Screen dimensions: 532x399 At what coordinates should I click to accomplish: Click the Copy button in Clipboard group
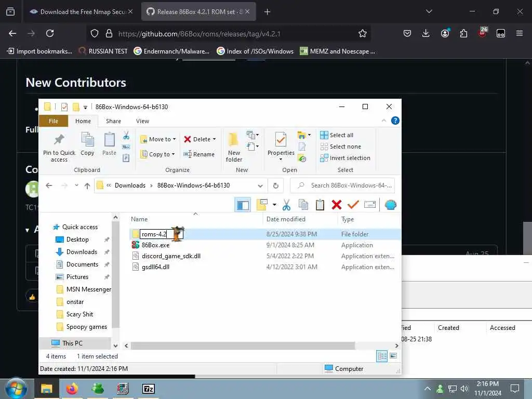click(x=87, y=144)
